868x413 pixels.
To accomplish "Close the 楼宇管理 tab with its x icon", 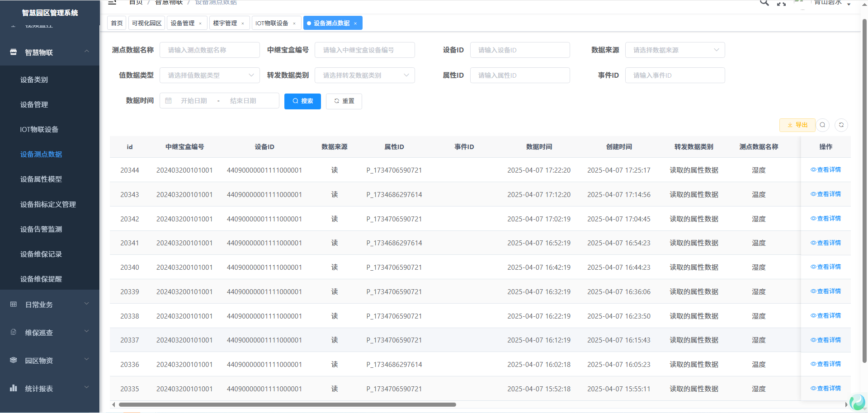I will click(243, 23).
